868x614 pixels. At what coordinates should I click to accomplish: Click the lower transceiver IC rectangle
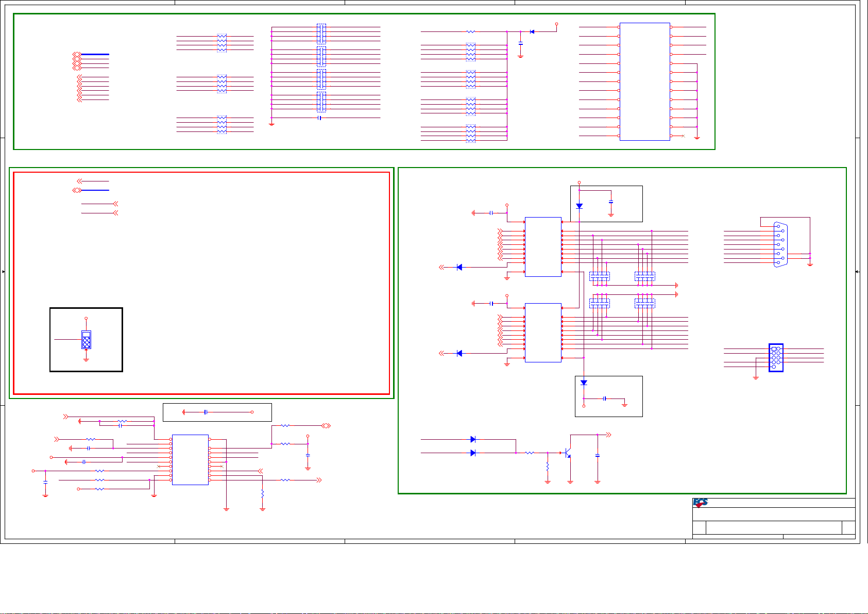(x=543, y=333)
